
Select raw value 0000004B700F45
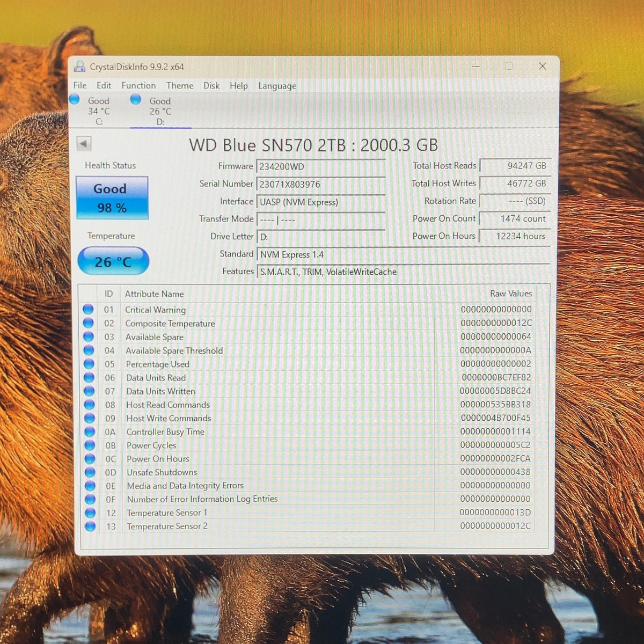click(495, 418)
